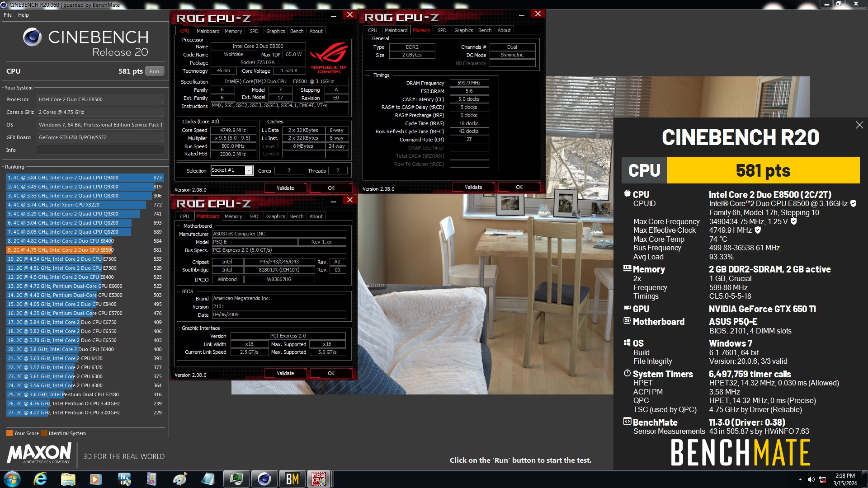Image resolution: width=868 pixels, height=488 pixels.
Task: Open the Help menu in Cinebench
Action: point(24,15)
